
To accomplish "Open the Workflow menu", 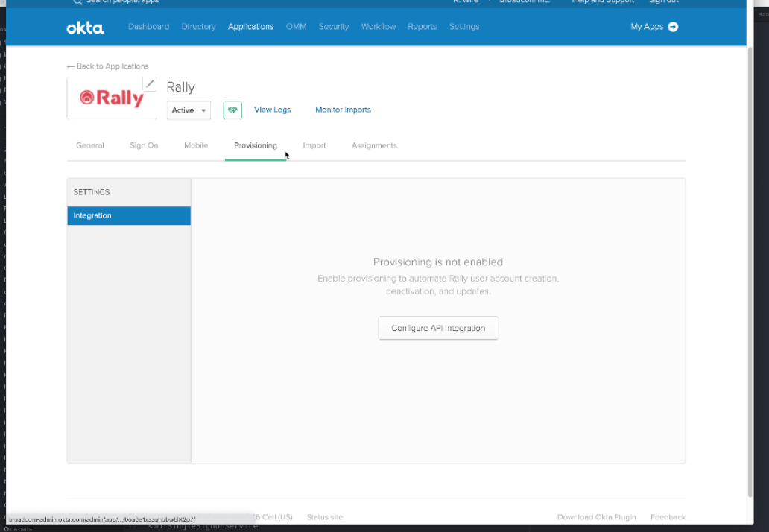I will [378, 27].
